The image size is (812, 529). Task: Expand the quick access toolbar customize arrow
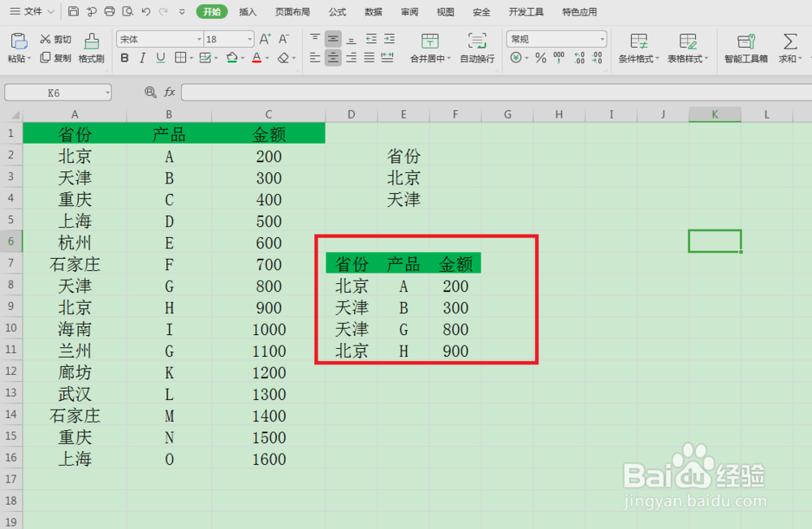[x=182, y=11]
